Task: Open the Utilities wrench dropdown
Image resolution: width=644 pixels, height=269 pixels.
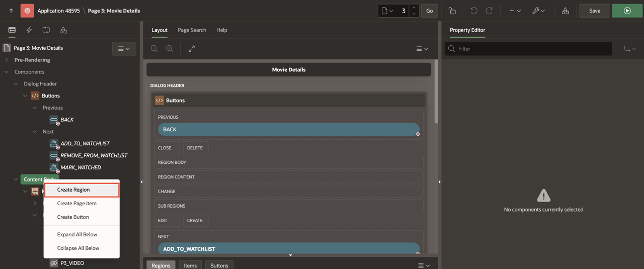Action: pyautogui.click(x=538, y=11)
